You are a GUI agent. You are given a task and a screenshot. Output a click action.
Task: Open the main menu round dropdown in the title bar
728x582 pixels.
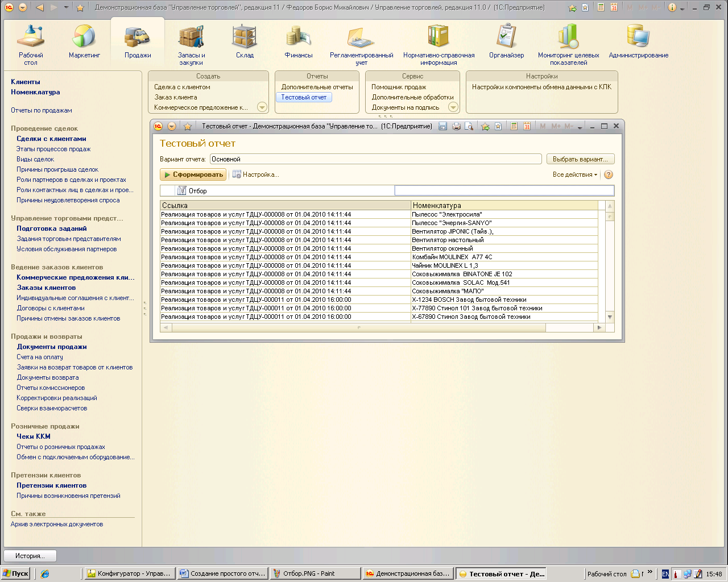23,7
